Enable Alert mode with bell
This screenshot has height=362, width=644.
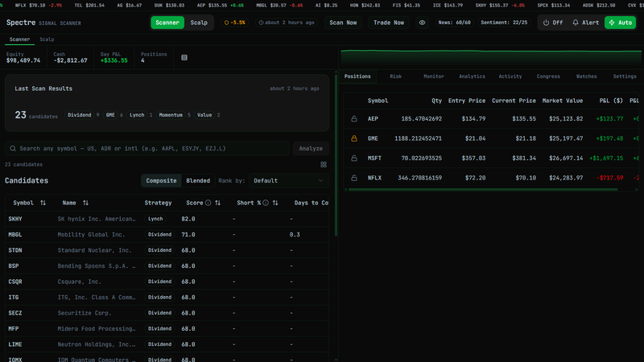pyautogui.click(x=586, y=23)
